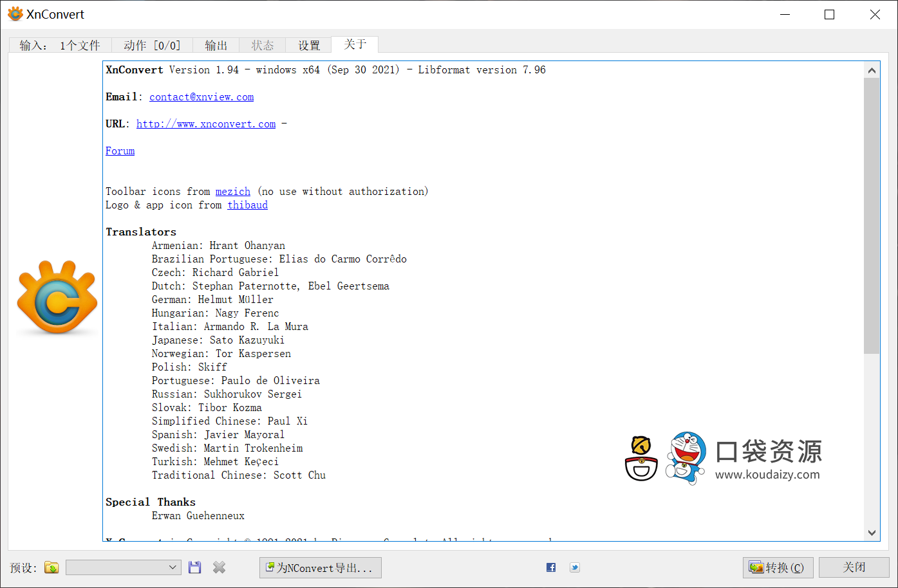Click the 'Brazilian Portuguese: Elias do Carmo Corrêdo' line
Viewport: 898px width, 588px height.
click(279, 259)
